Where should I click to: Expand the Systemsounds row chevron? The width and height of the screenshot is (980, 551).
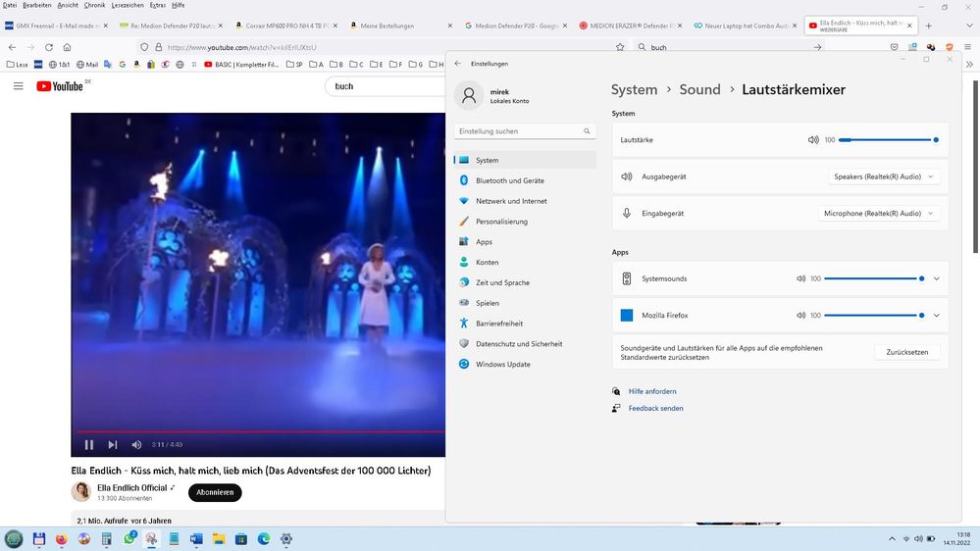point(937,278)
